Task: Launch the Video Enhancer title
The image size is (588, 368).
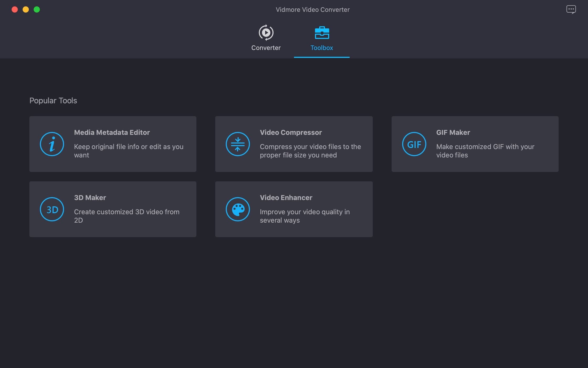Action: pyautogui.click(x=286, y=198)
